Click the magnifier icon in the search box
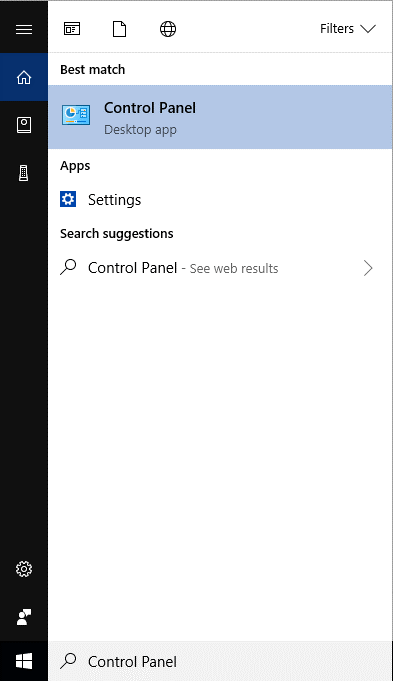The image size is (393, 681). (68, 661)
